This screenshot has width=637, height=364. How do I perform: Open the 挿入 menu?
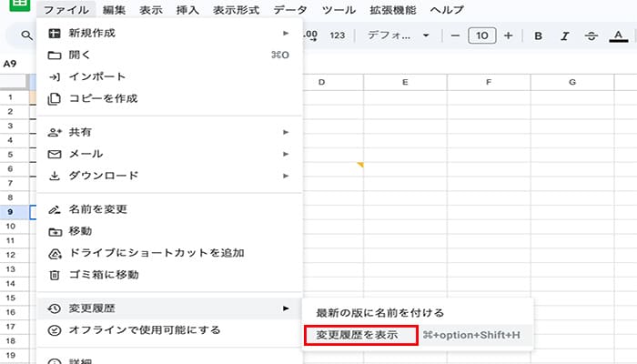(x=187, y=10)
